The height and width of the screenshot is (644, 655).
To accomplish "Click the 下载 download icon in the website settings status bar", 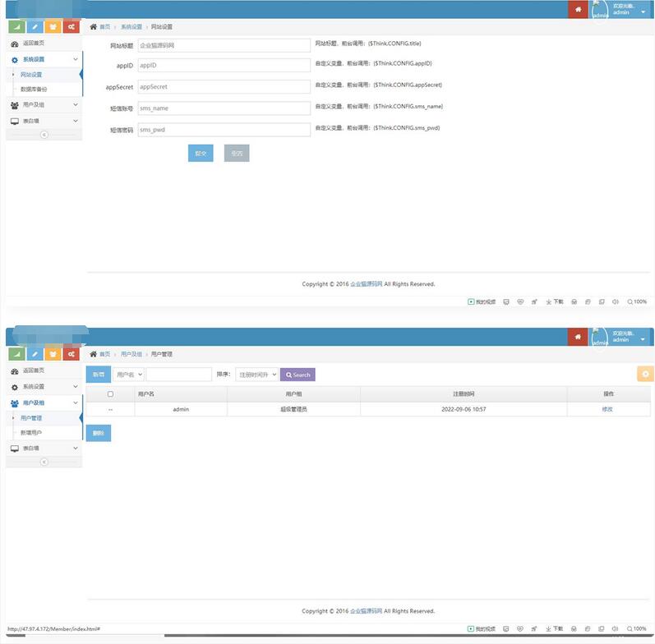I will pyautogui.click(x=555, y=301).
